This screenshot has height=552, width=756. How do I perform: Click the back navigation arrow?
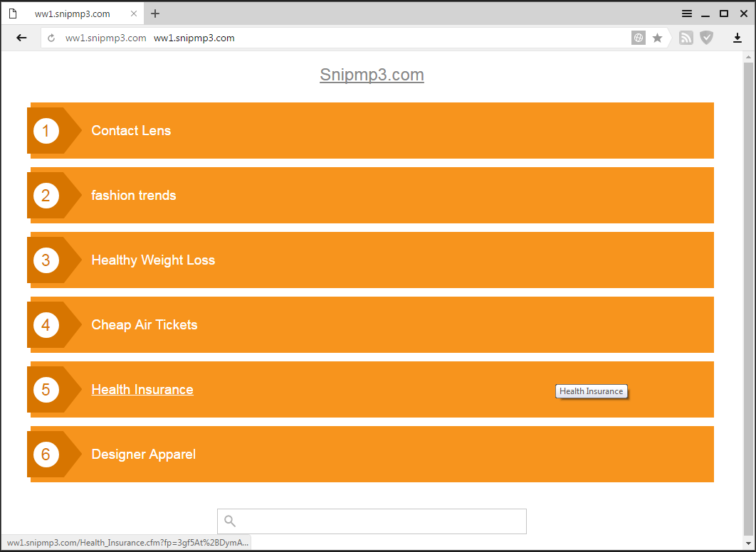point(21,38)
